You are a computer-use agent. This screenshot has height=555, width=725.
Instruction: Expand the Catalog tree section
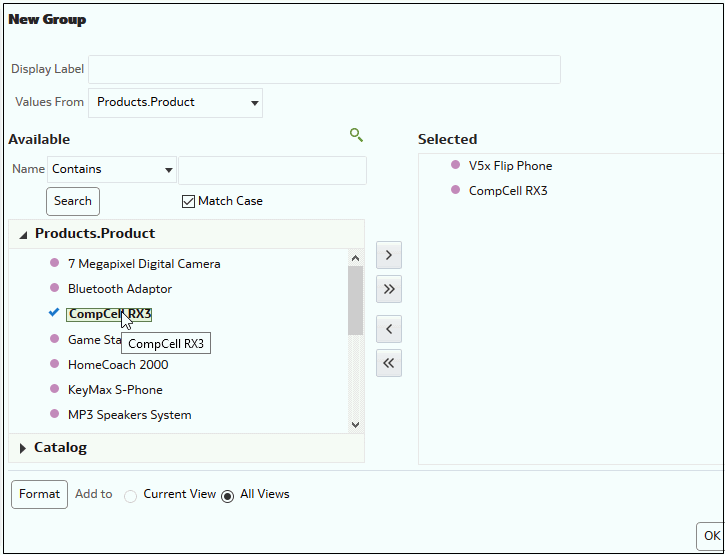[x=23, y=448]
